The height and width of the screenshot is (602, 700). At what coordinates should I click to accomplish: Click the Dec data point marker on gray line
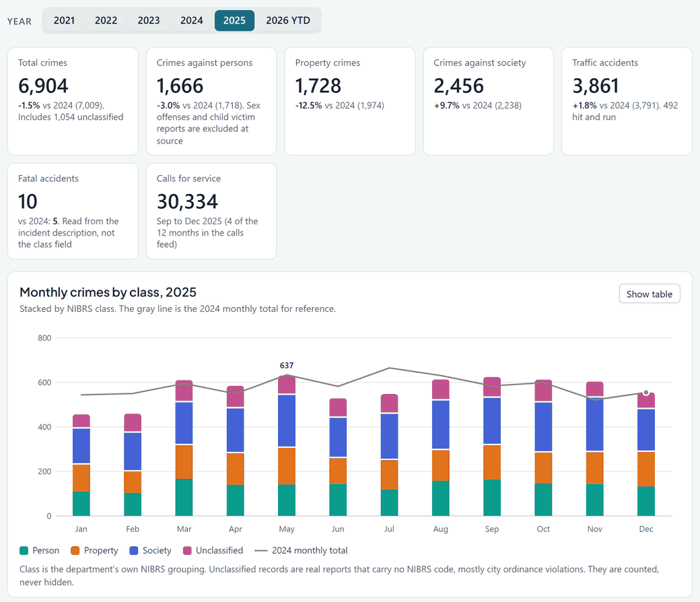coord(646,393)
